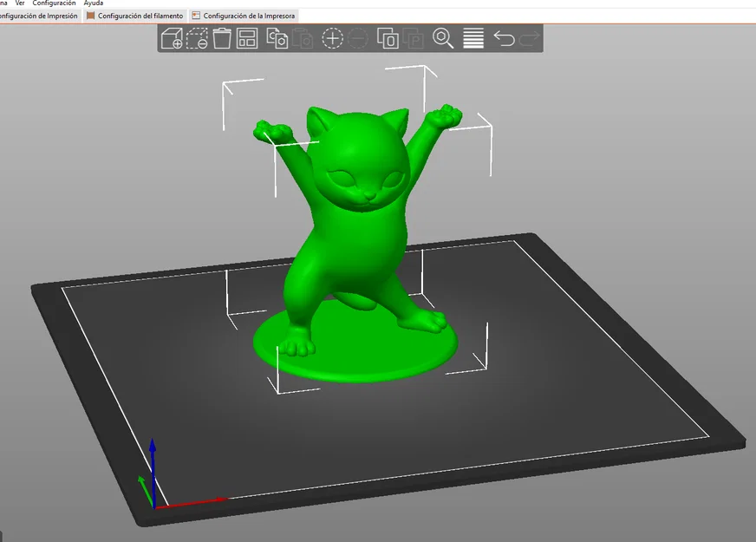
Task: Remove an instance with the dashed minus icon
Action: click(x=358, y=38)
